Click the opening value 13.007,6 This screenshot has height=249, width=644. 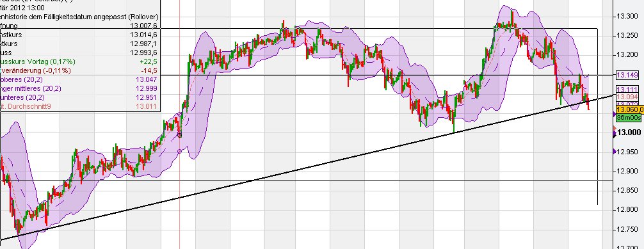(x=143, y=26)
